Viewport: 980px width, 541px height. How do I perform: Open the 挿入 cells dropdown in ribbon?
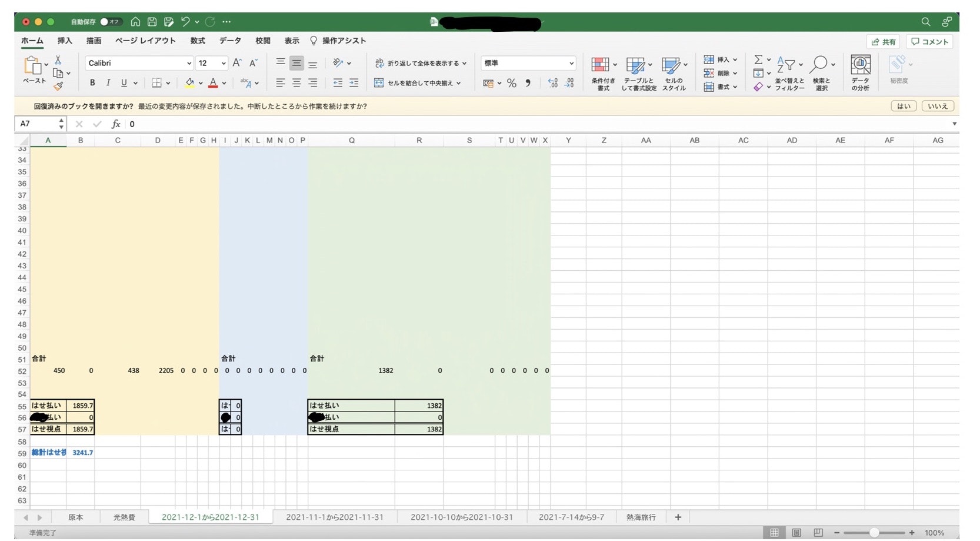(x=720, y=59)
